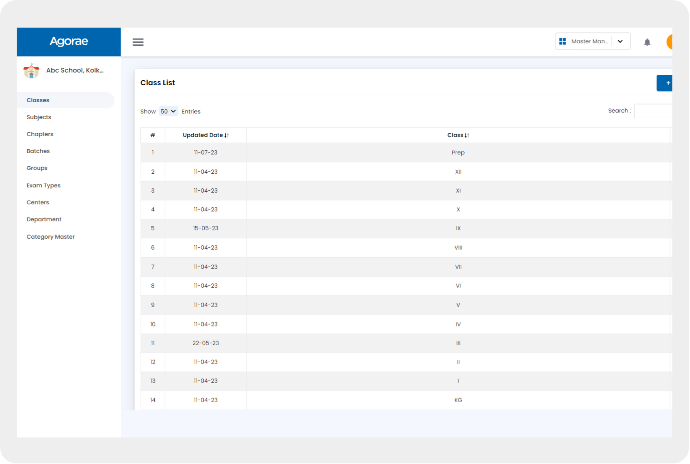
Task: Click the blue add class button
Action: [664, 83]
